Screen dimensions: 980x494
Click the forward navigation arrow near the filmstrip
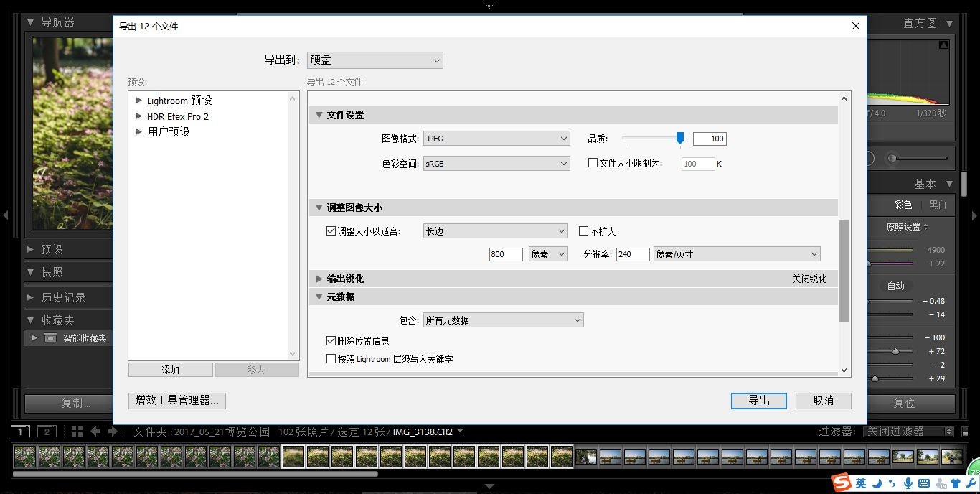[113, 432]
